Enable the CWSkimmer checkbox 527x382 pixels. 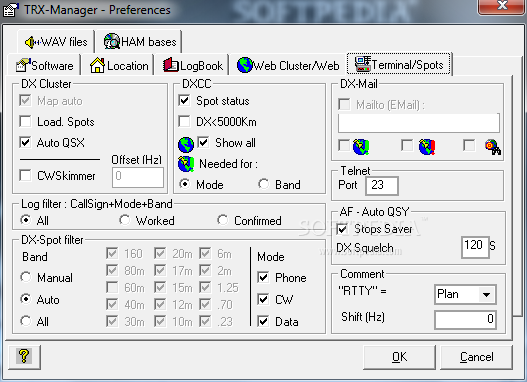(x=26, y=175)
